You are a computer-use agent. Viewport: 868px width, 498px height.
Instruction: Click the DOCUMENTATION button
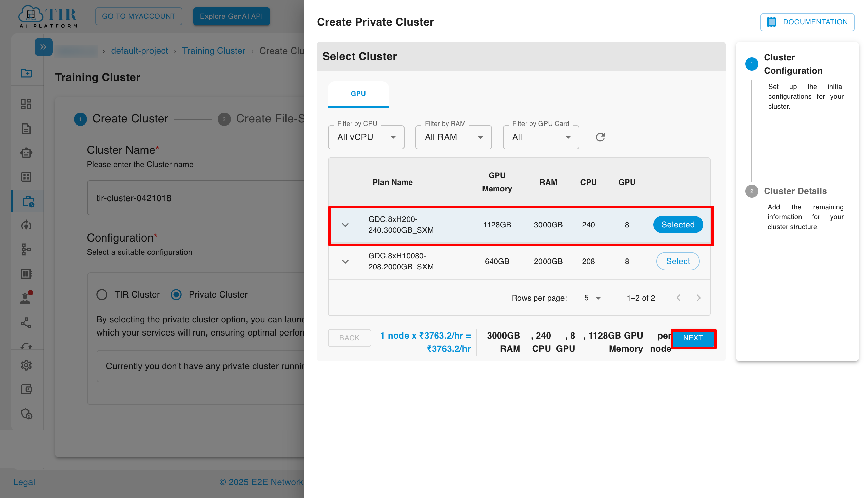(x=807, y=22)
